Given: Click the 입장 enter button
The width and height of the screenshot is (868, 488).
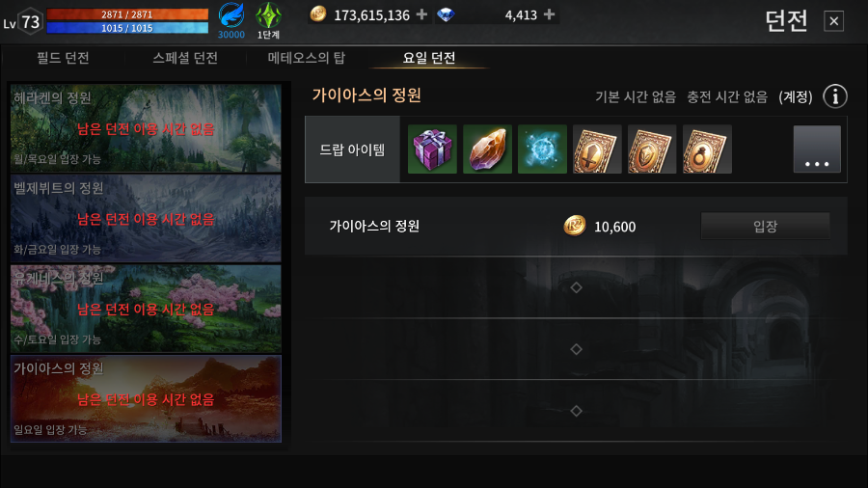Looking at the screenshot, I should [x=766, y=226].
